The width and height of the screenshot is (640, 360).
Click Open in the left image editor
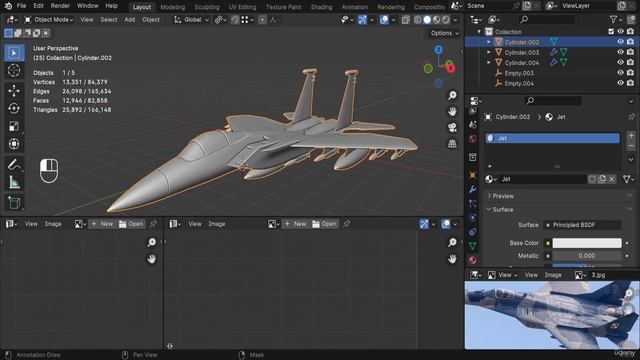click(x=131, y=224)
